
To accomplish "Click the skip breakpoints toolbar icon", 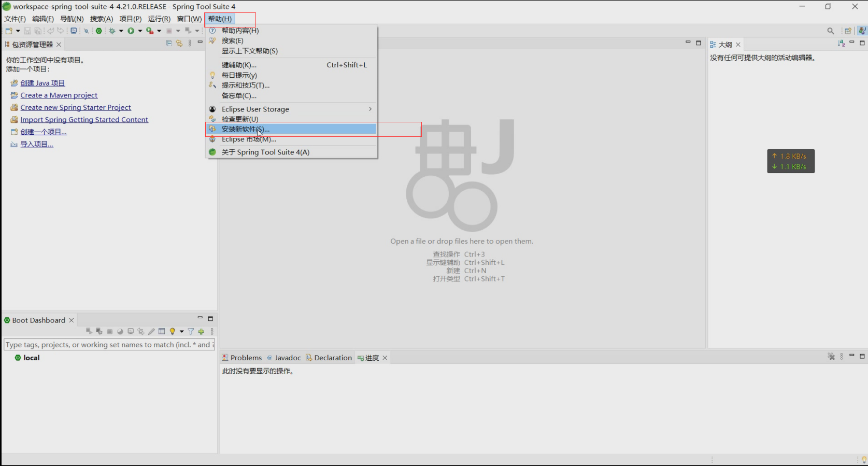I will tap(86, 31).
